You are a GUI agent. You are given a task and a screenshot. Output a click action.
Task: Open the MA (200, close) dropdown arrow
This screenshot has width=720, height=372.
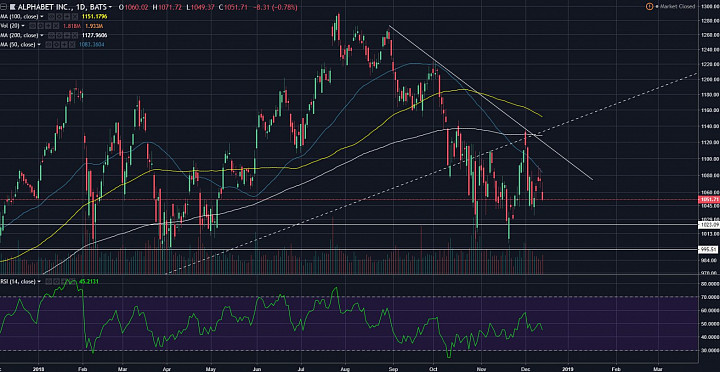pyautogui.click(x=42, y=35)
